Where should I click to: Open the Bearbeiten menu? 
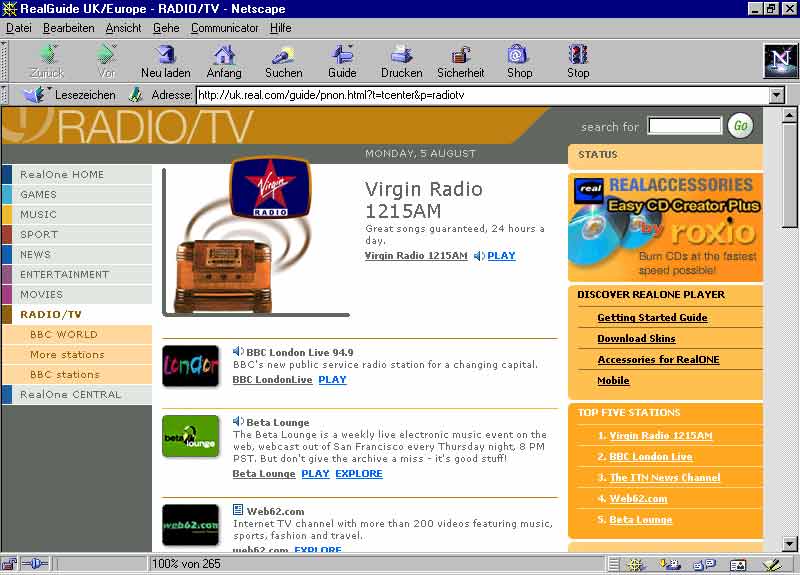(x=68, y=28)
